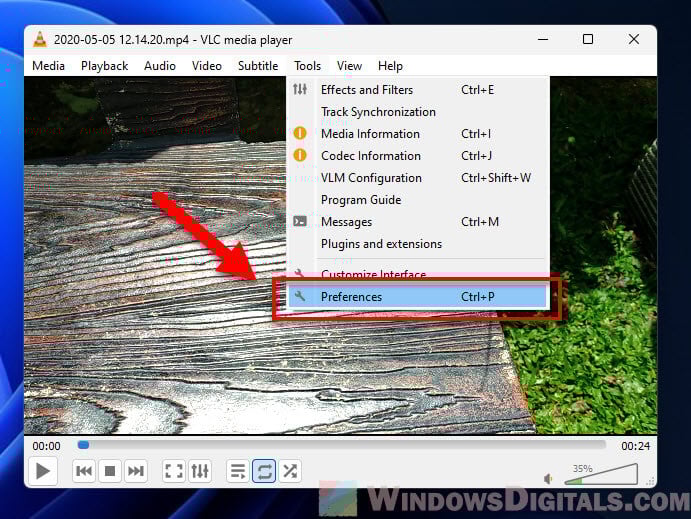The image size is (691, 519).
Task: Open Plugins and extensions
Action: [417, 244]
